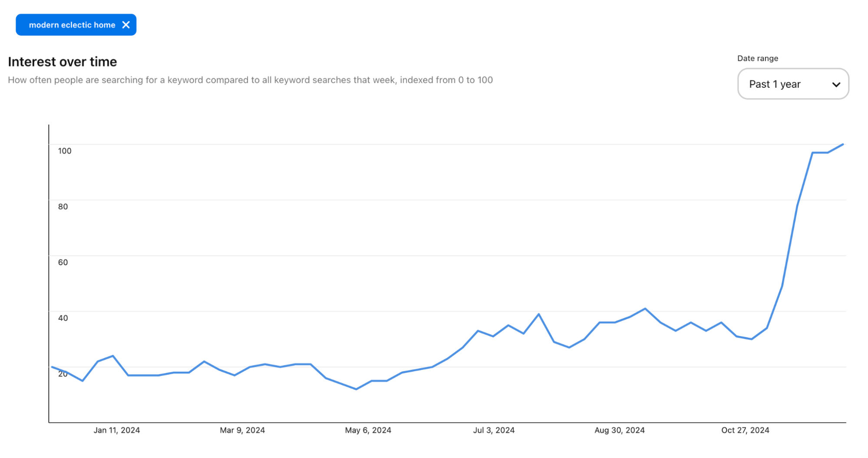Image resolution: width=868 pixels, height=458 pixels.
Task: Click the line's lowest dip near May 2024
Action: (356, 389)
